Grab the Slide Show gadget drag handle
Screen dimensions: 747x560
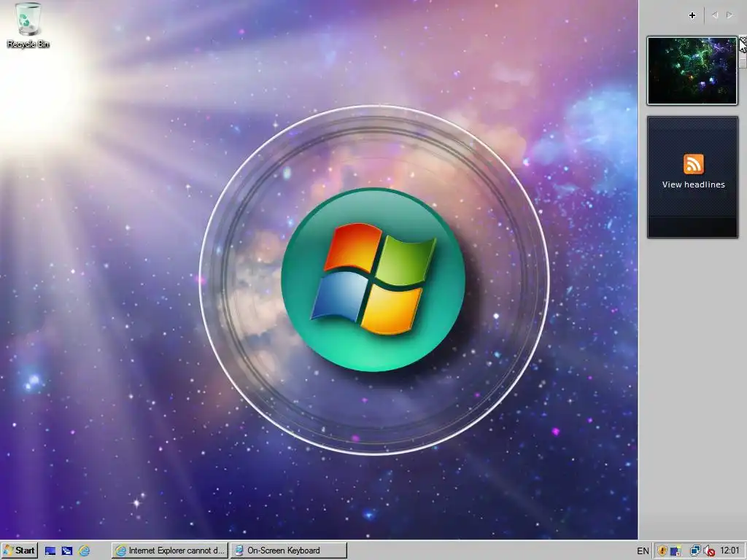[x=743, y=63]
